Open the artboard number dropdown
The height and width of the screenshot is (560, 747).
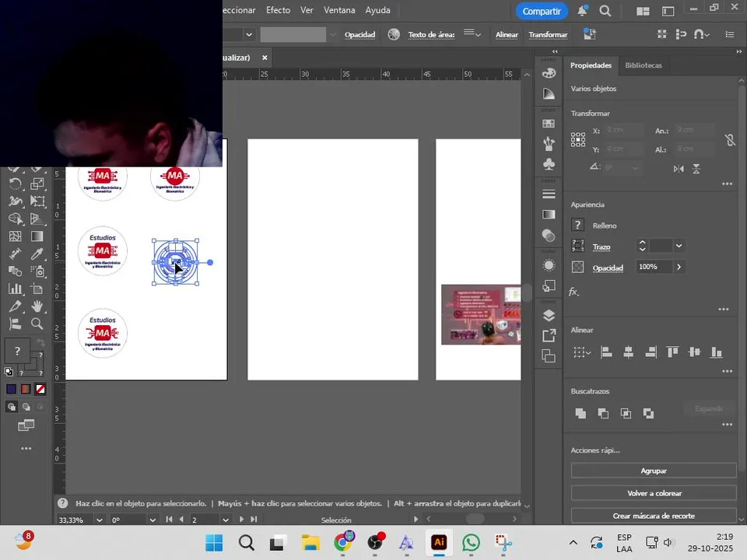pos(226,520)
